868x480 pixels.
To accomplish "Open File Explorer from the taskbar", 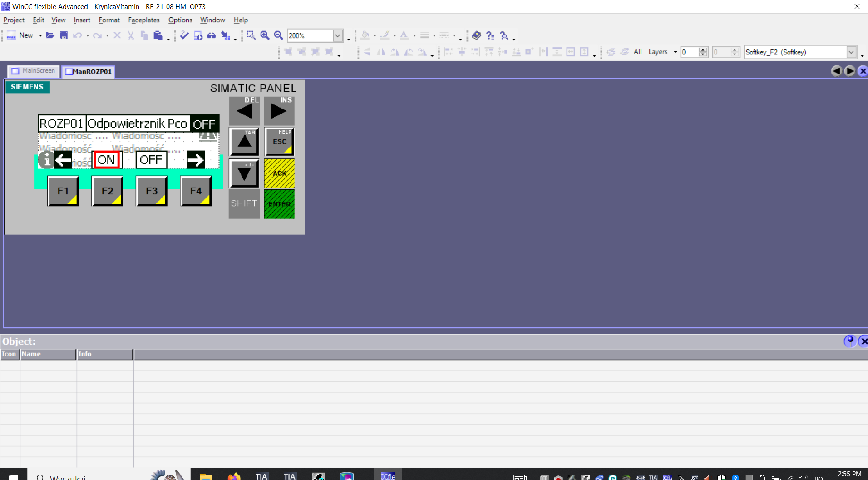I will pyautogui.click(x=206, y=476).
